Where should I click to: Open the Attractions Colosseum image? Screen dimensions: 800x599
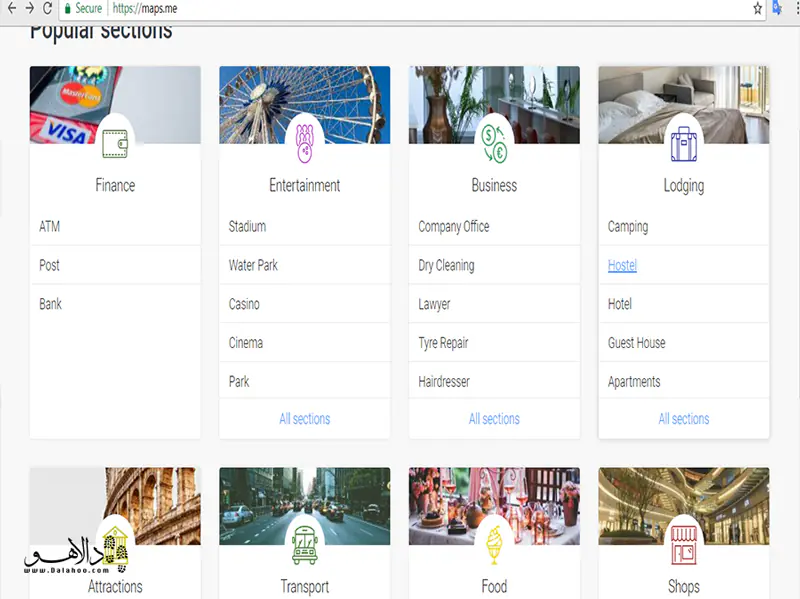[x=115, y=506]
